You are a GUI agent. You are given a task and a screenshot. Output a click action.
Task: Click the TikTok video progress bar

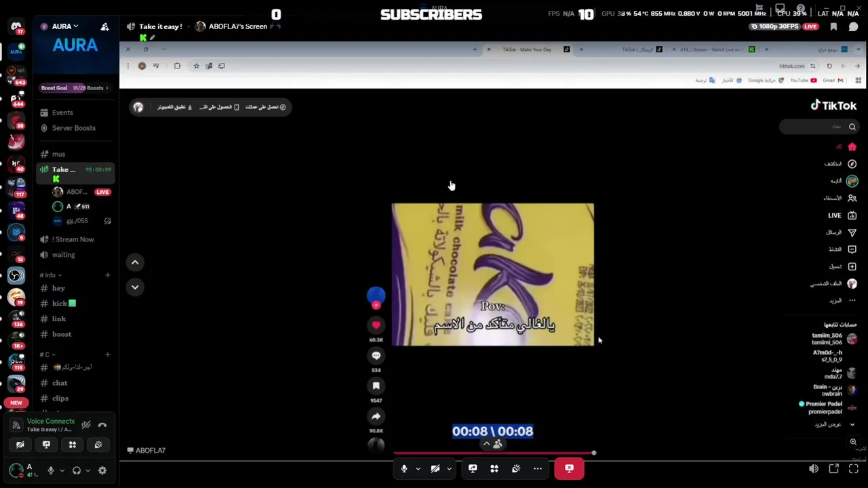click(493, 453)
